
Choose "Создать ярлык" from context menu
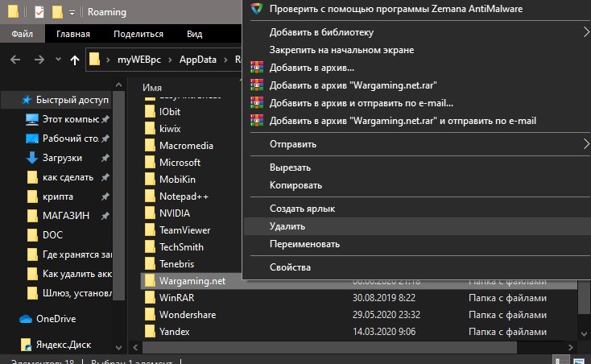click(x=417, y=209)
